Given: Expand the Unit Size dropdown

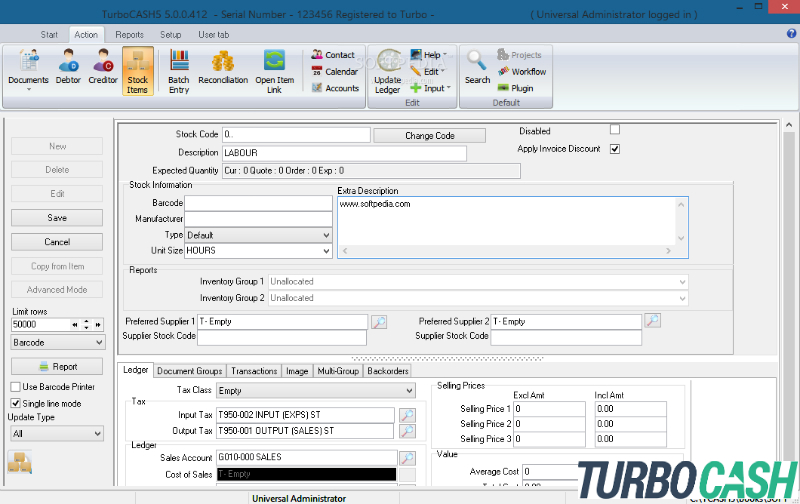Looking at the screenshot, I should 326,250.
